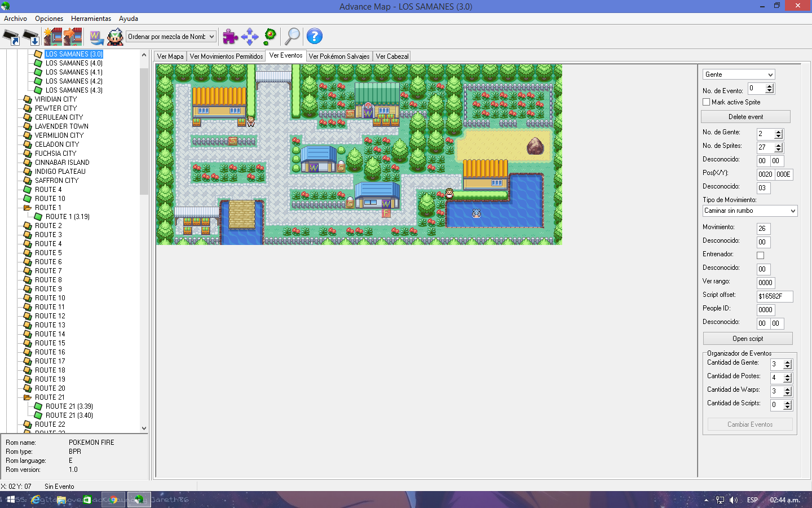Switch to the Ver Mapa tab
Screen dimensions: 812x508
170,56
